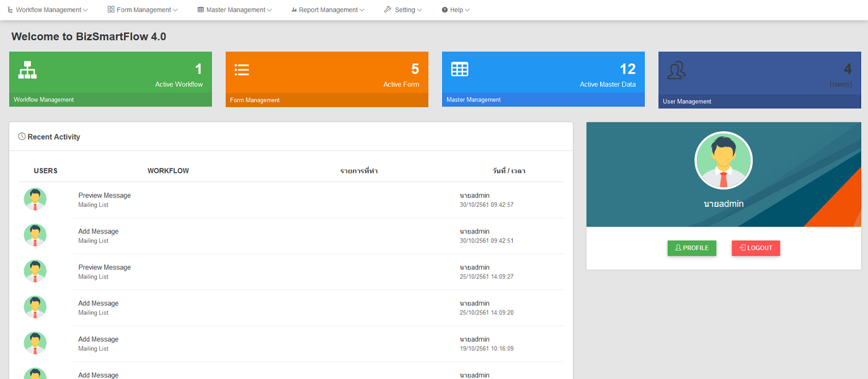Viewport: 868px width, 379px height.
Task: Open the Help menu
Action: pos(456,10)
